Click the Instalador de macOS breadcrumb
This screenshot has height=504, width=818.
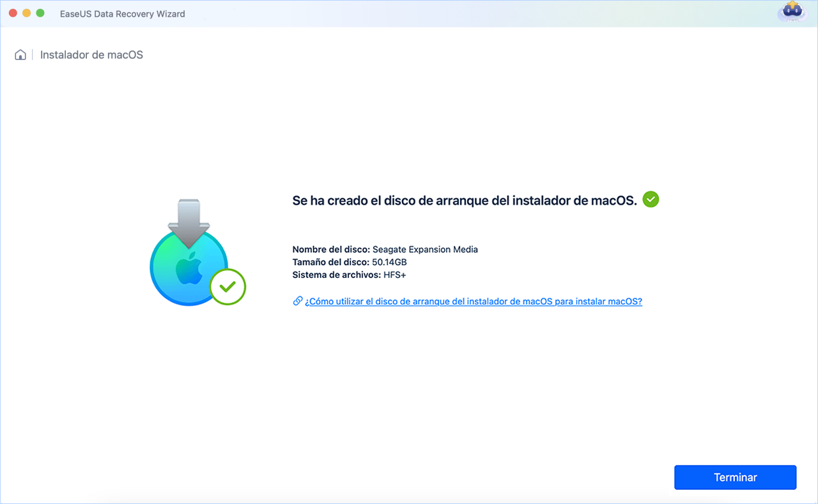91,55
